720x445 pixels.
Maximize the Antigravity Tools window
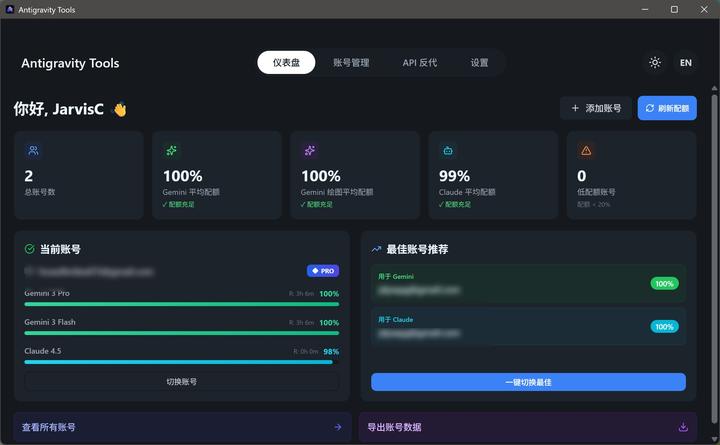point(674,9)
